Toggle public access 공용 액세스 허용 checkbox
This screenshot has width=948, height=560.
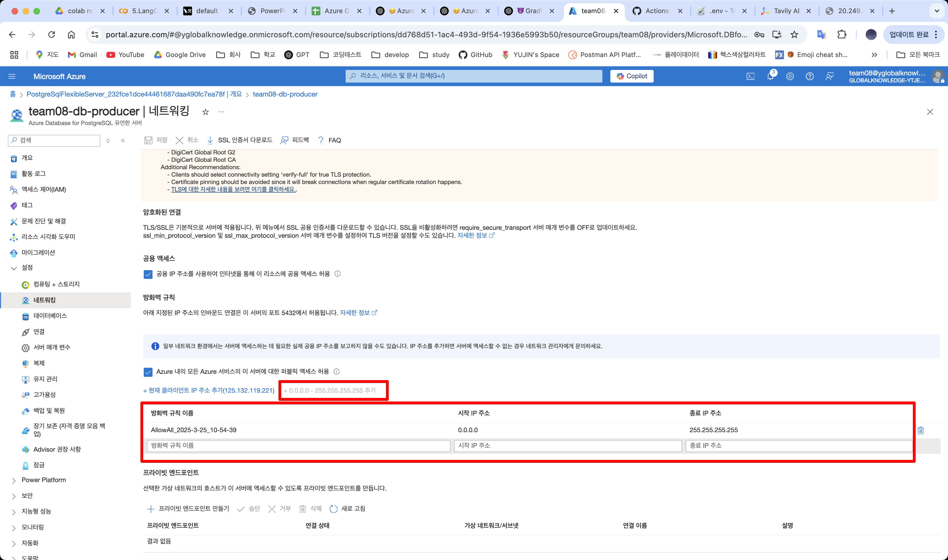pos(148,274)
